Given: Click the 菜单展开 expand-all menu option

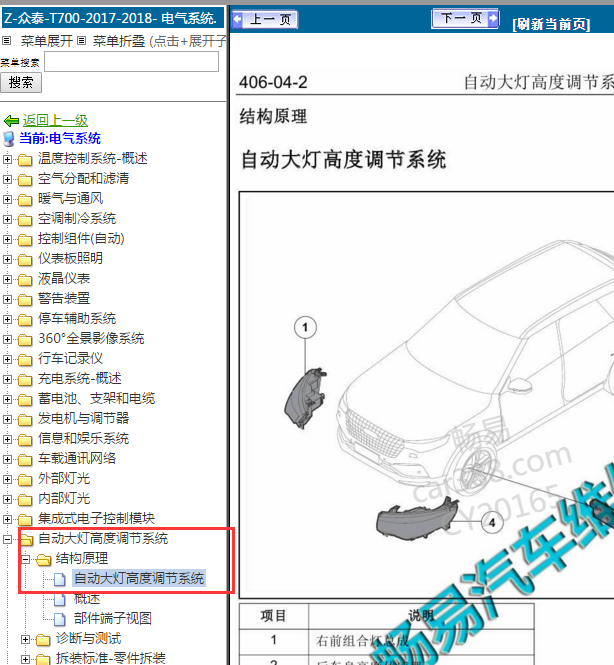Looking at the screenshot, I should point(47,41).
